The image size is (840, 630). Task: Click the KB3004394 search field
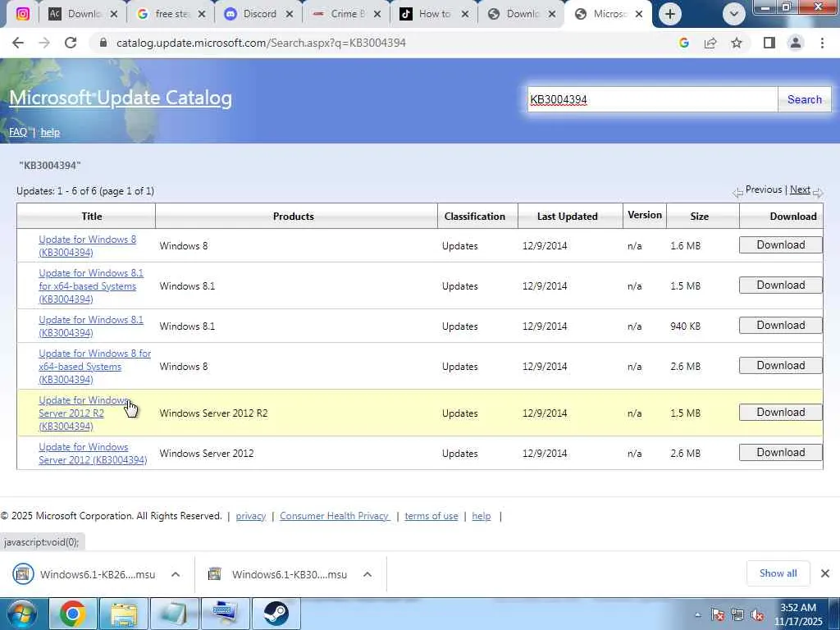coord(652,99)
